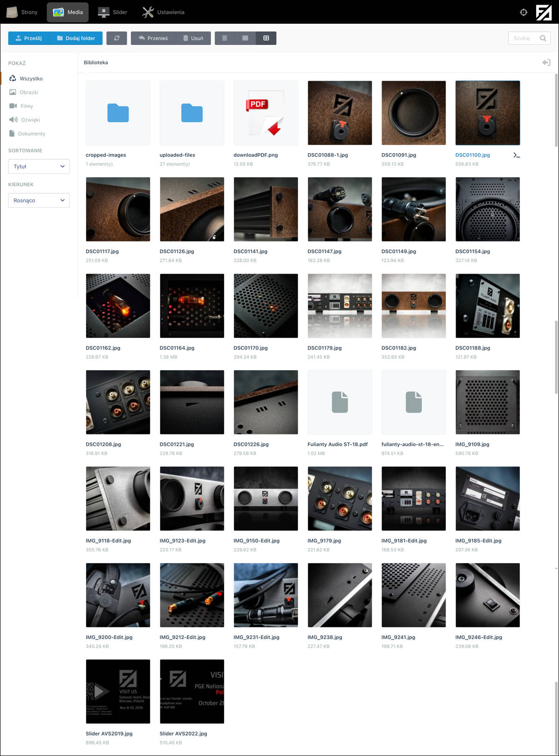This screenshot has height=756, width=559.
Task: Select thumbnail Slider AVS2019.jpg
Action: (x=118, y=692)
